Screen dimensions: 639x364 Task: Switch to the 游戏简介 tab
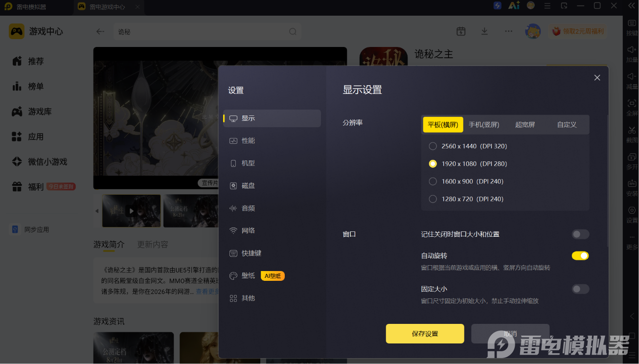coord(109,244)
